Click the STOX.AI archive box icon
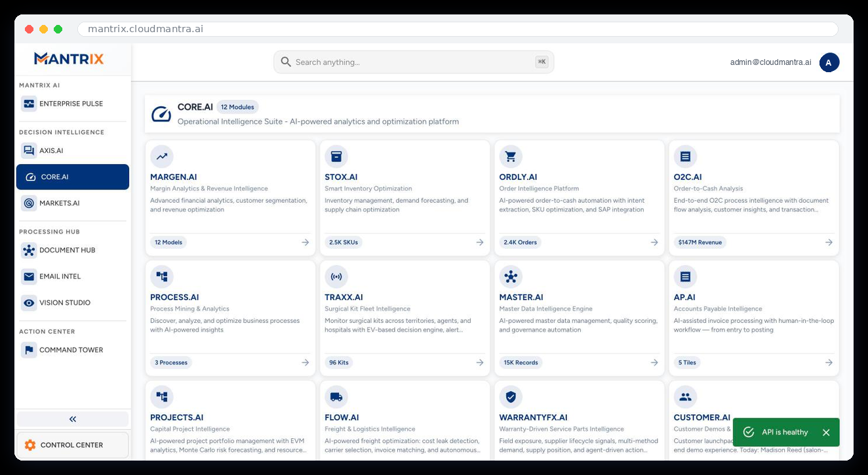 pyautogui.click(x=336, y=156)
